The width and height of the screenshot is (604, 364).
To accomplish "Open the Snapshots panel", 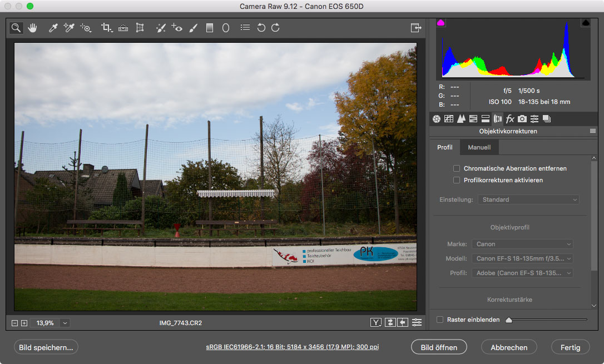I will pos(547,119).
